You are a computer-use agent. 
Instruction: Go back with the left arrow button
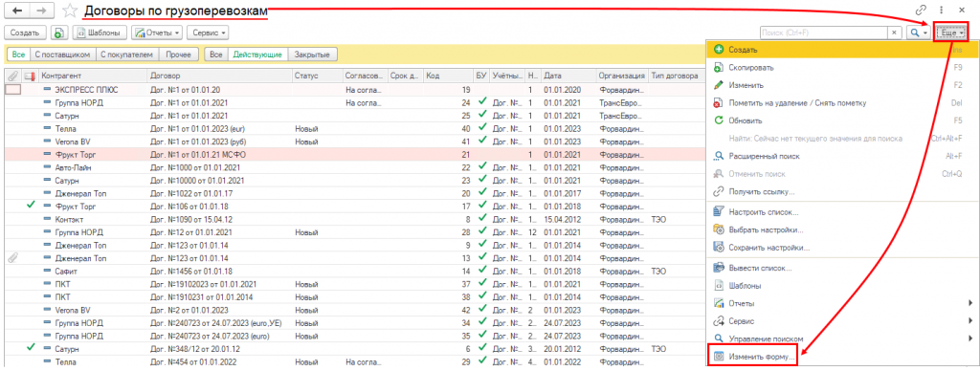coord(17,11)
